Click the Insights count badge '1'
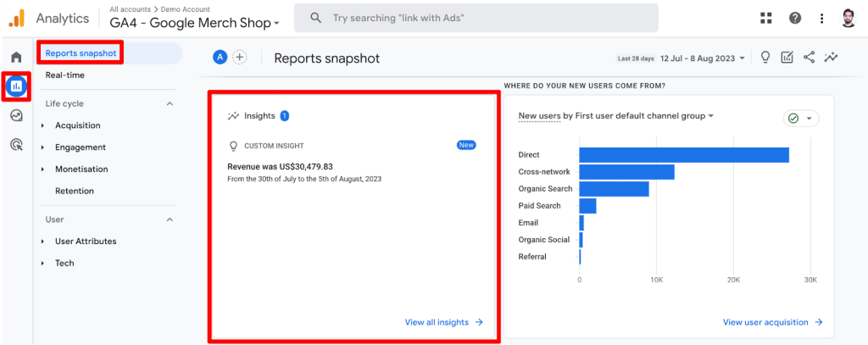 point(285,116)
